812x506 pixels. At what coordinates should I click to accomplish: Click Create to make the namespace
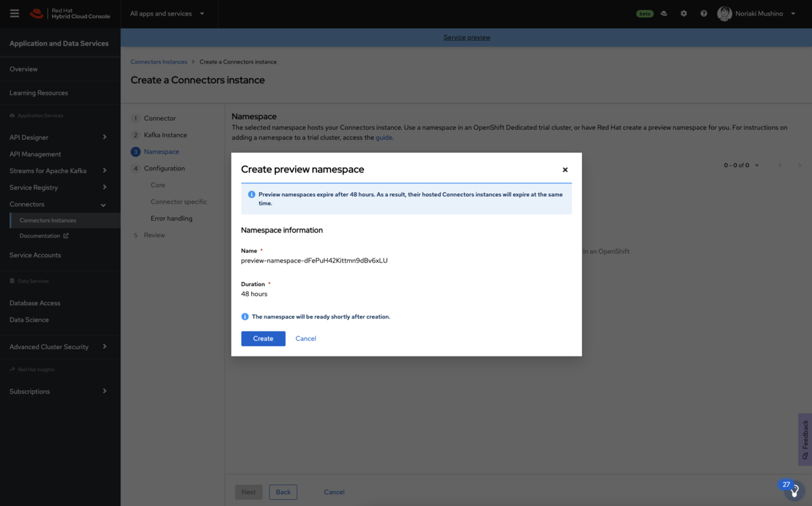[x=263, y=338]
